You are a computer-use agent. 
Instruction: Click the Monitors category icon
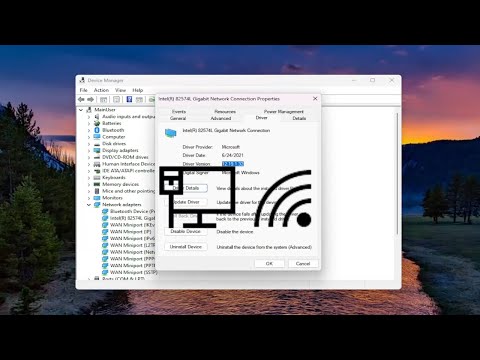(x=97, y=198)
